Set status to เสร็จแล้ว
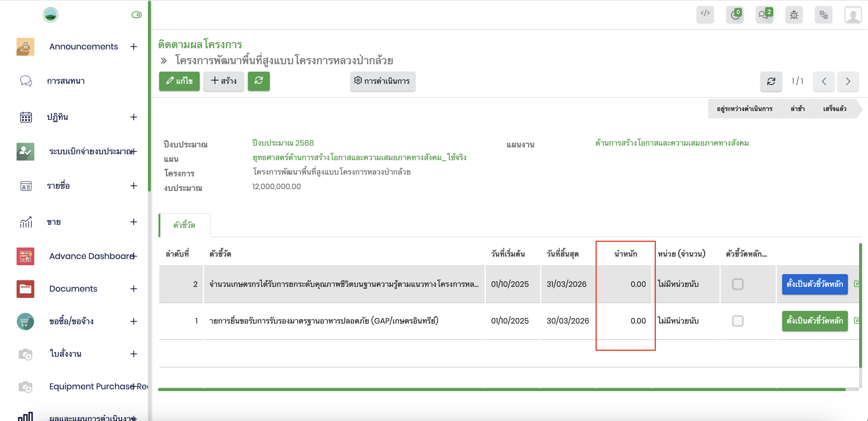 (x=834, y=109)
